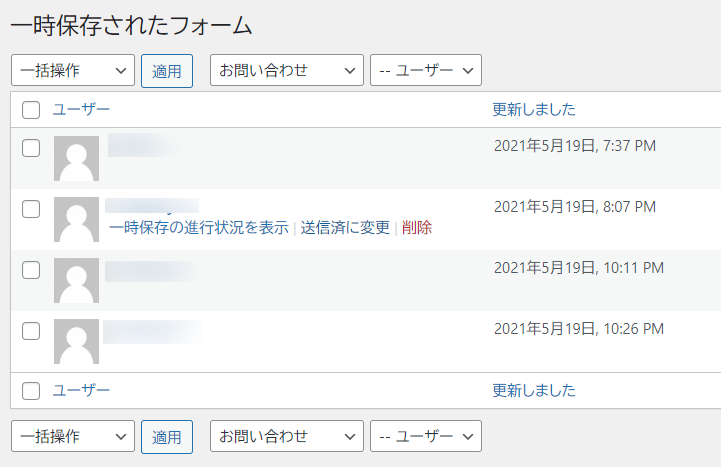Open 一時保存の進行状況を表示 link
Viewport: 721px width, 467px height.
pos(199,228)
